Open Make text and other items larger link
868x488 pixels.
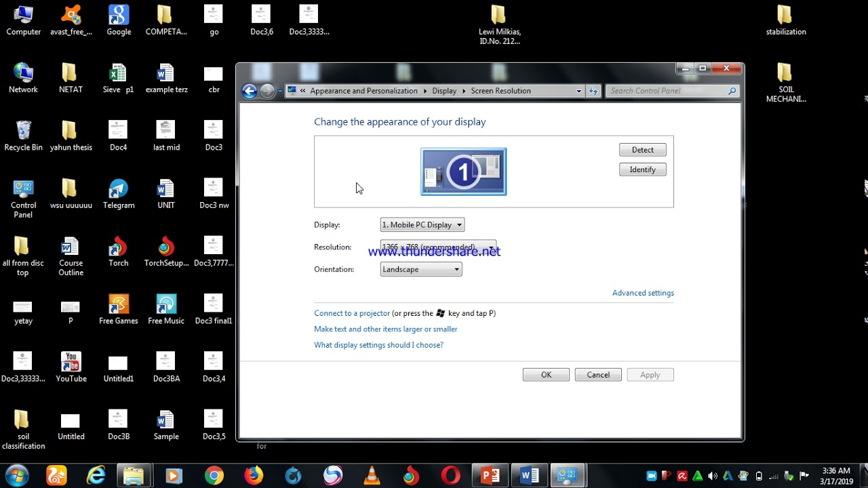[386, 329]
